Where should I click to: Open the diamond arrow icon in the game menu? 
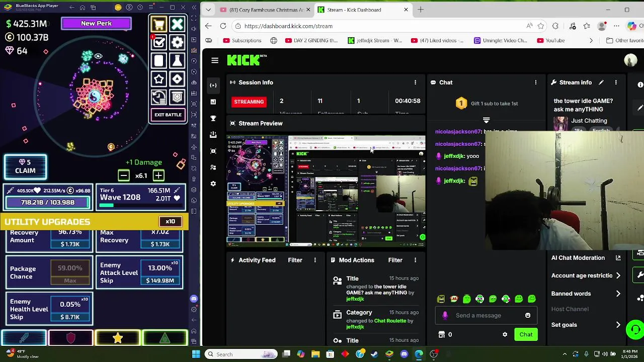(177, 79)
